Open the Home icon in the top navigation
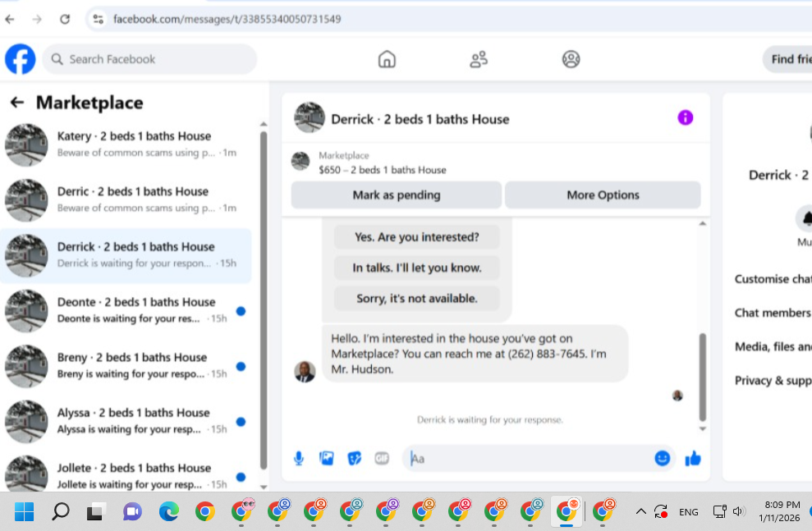 [387, 59]
